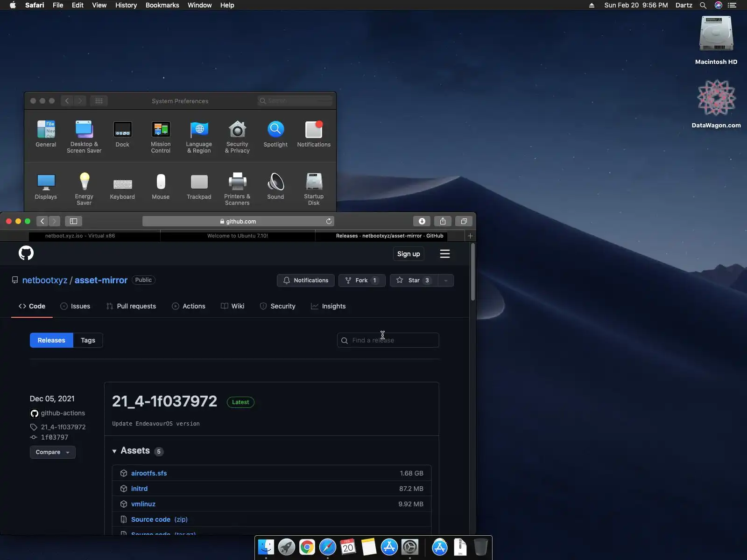Open the dropdown arrow beside Star
Viewport: 747px width, 560px height.
pyautogui.click(x=446, y=280)
